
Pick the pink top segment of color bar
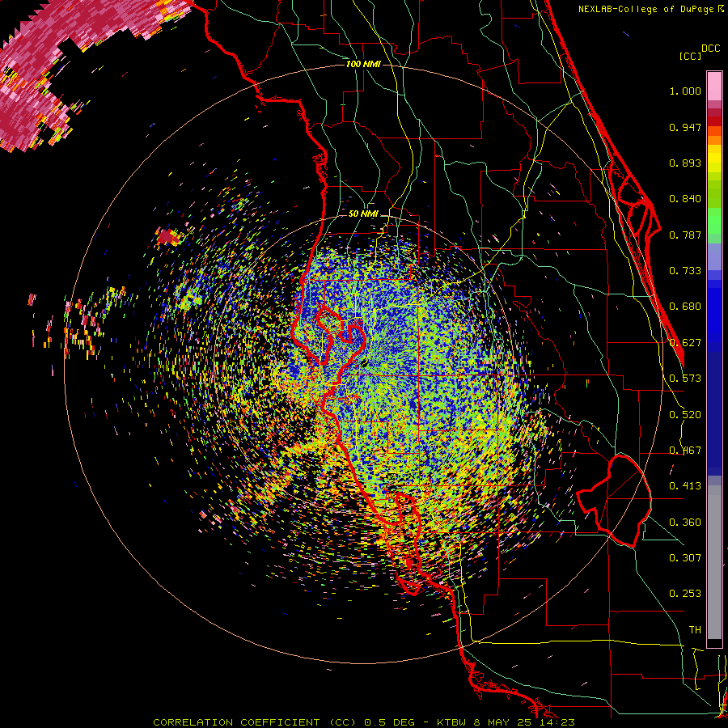coord(714,86)
